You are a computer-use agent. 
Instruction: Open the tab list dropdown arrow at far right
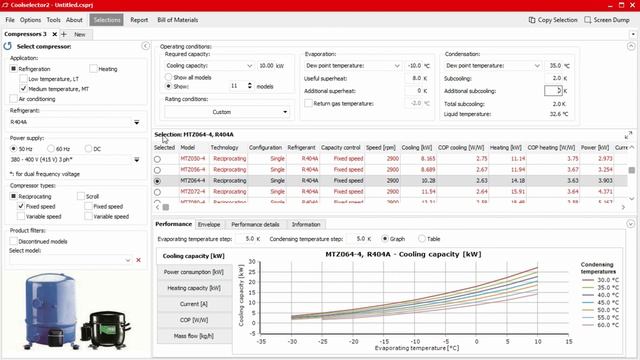click(x=633, y=34)
